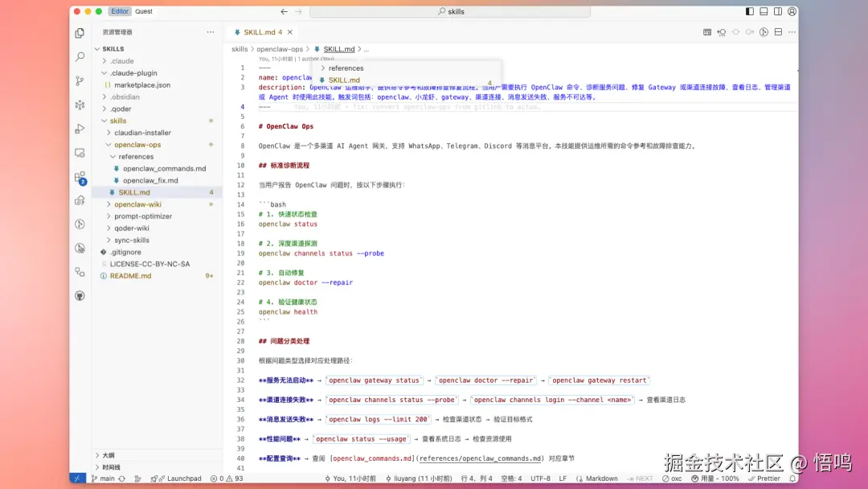Viewport: 868px width, 489px height.
Task: Open the GitHub icon in activity bar
Action: pos(80,296)
